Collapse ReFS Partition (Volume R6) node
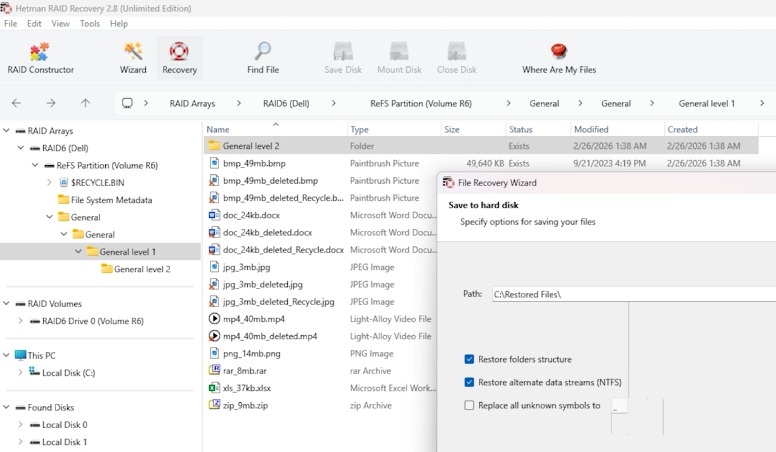The image size is (776, 452). [x=35, y=165]
